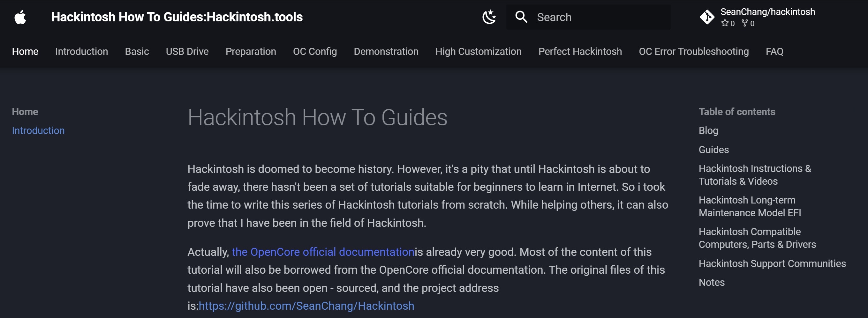The image size is (868, 318).
Task: Open SeanChang/hackintosh repository link
Action: coord(767,12)
